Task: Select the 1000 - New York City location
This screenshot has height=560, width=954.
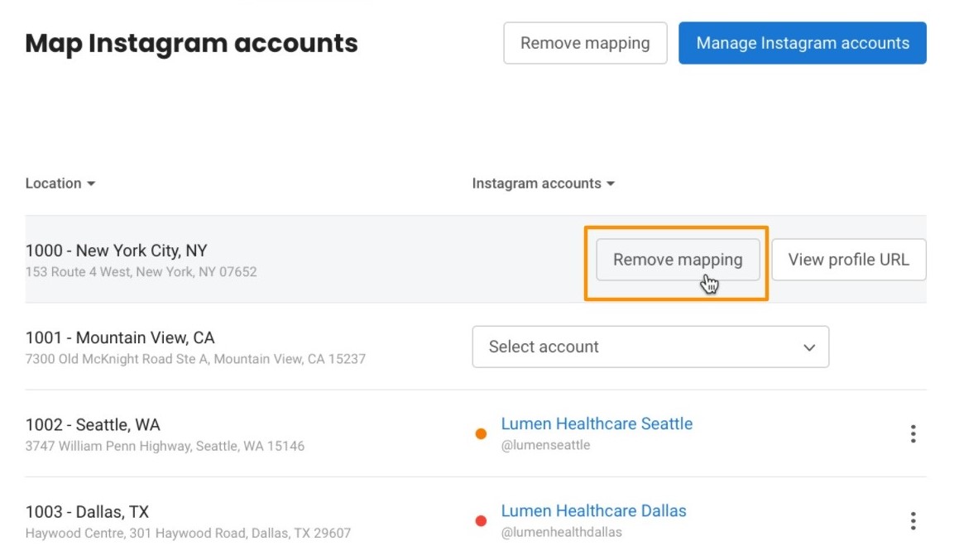Action: click(117, 251)
